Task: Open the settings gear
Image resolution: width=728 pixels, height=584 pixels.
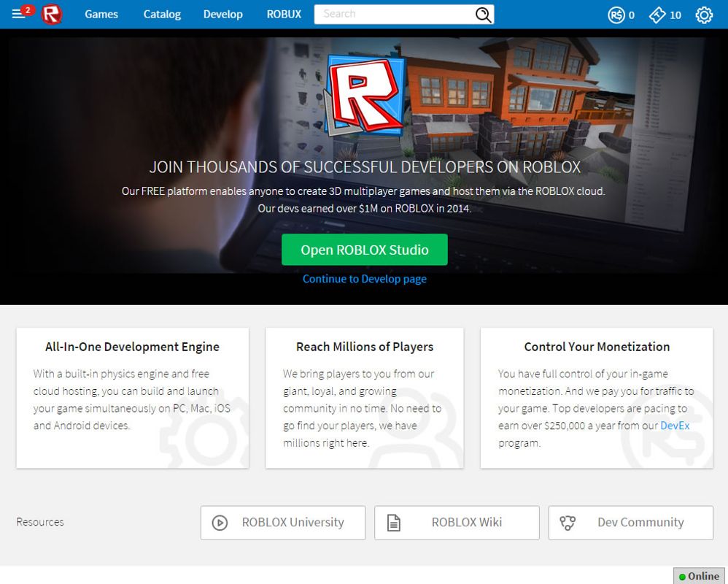Action: (703, 14)
